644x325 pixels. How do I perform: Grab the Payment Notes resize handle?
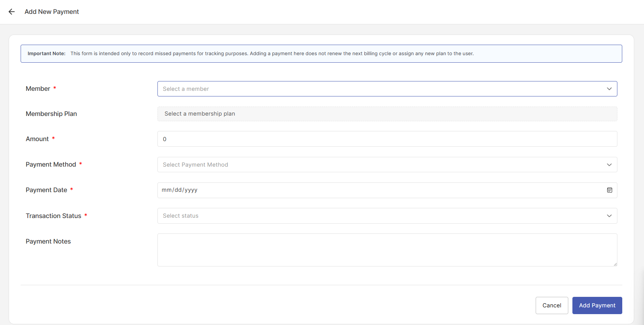point(615,264)
